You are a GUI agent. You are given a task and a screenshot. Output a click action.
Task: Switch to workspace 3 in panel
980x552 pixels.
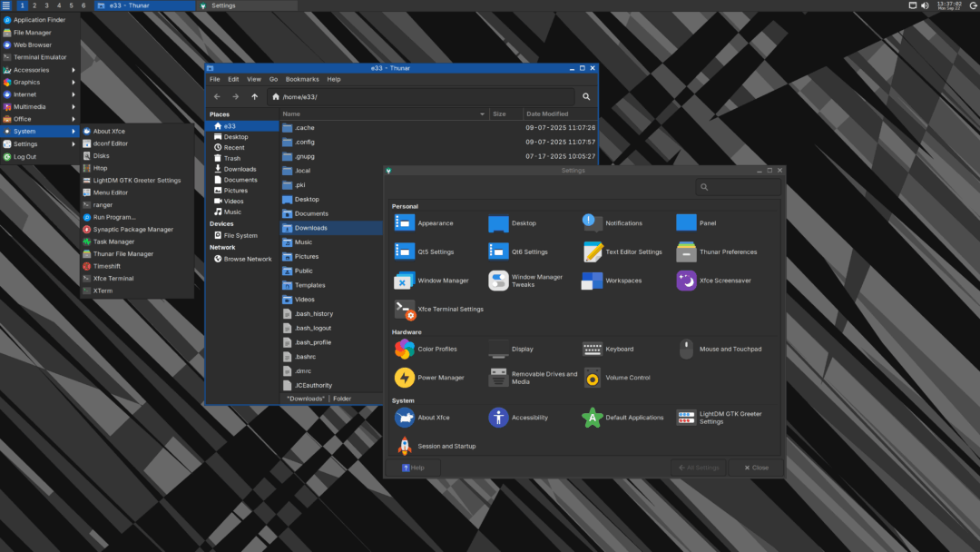tap(46, 5)
